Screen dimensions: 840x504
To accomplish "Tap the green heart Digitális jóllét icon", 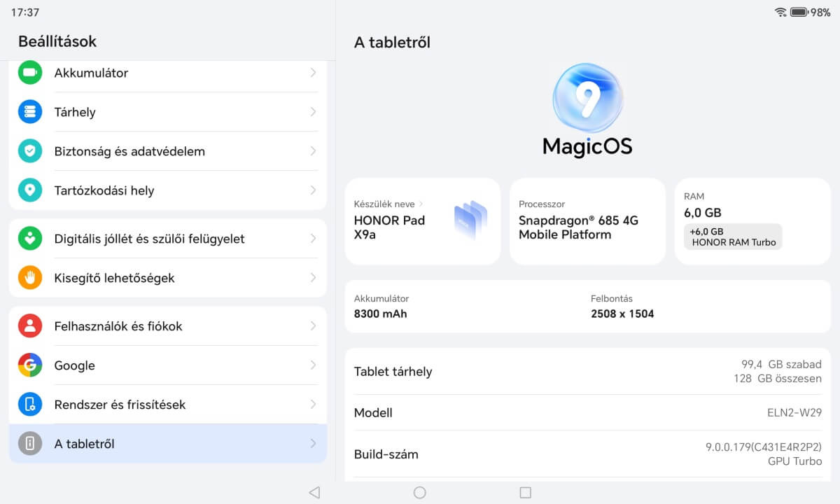I will 30,239.
